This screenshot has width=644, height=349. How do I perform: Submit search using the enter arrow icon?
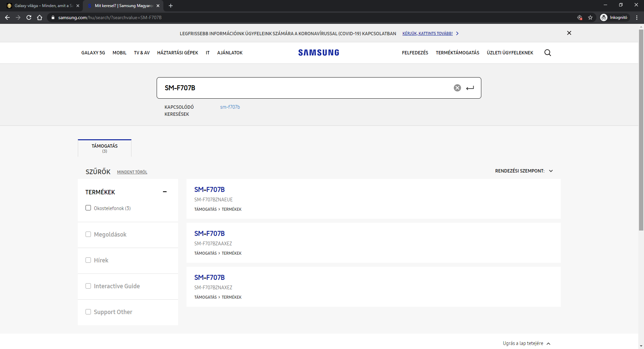(470, 88)
